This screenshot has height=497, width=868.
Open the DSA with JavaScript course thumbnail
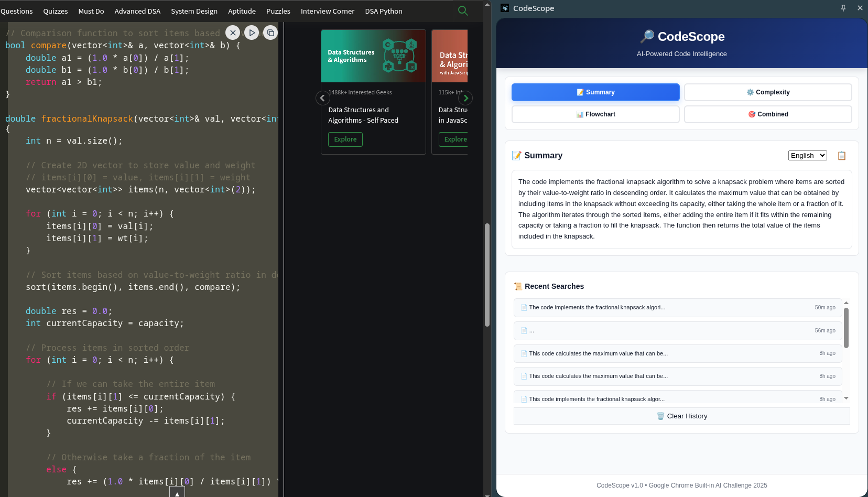tap(450, 56)
